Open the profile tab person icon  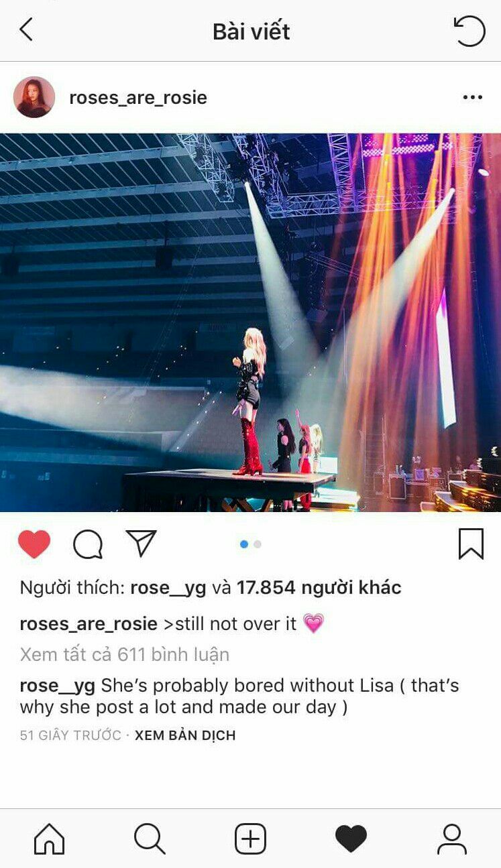point(452,839)
